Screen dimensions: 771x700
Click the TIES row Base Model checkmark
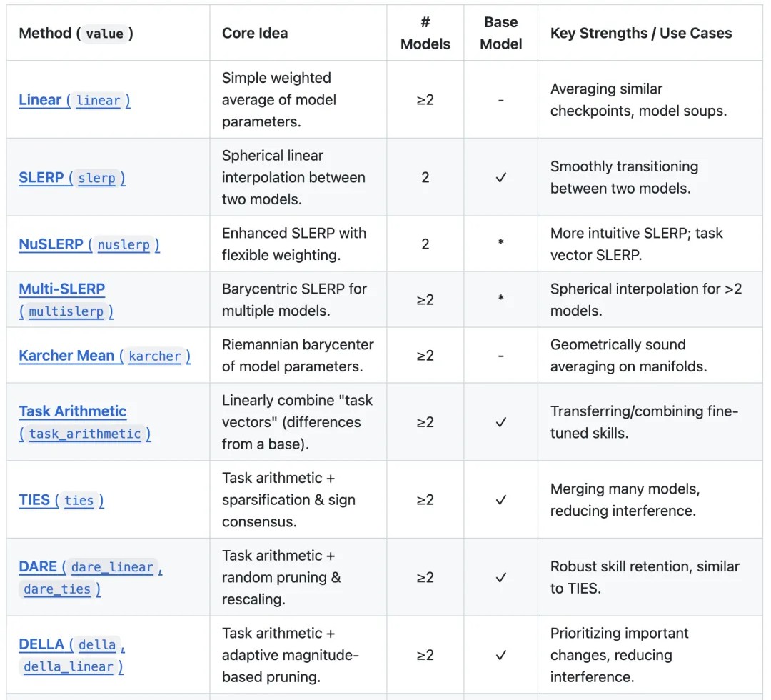tap(500, 500)
